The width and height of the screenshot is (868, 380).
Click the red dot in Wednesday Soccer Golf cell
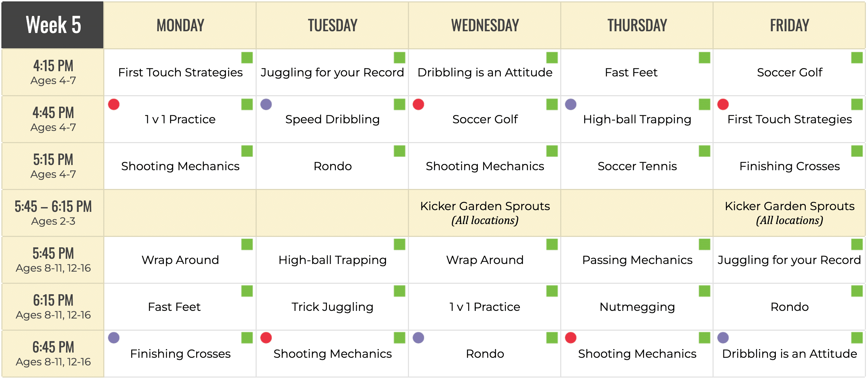(x=418, y=104)
